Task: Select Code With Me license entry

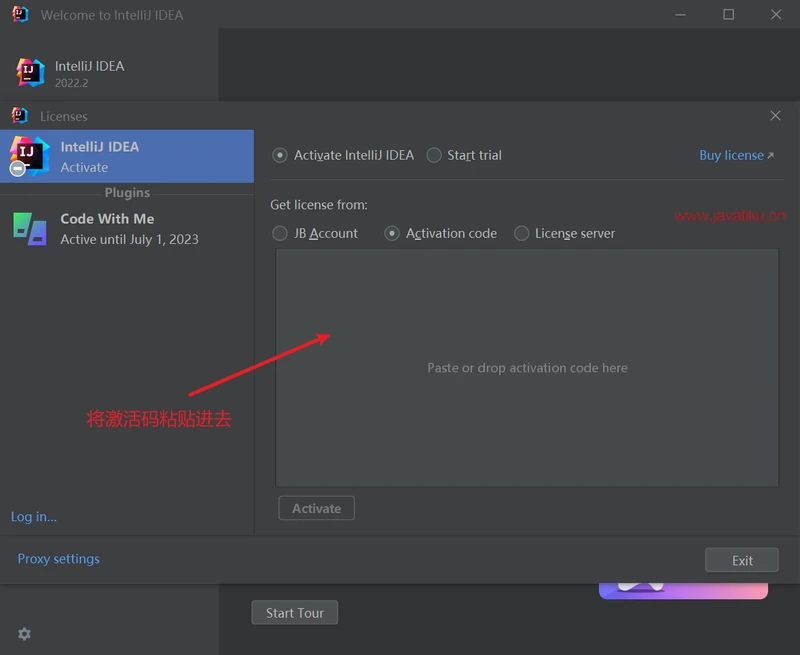Action: (127, 229)
